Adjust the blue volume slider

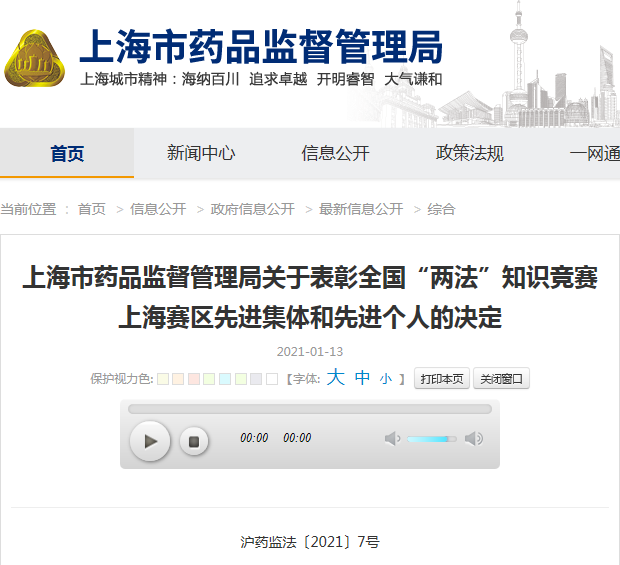click(432, 439)
